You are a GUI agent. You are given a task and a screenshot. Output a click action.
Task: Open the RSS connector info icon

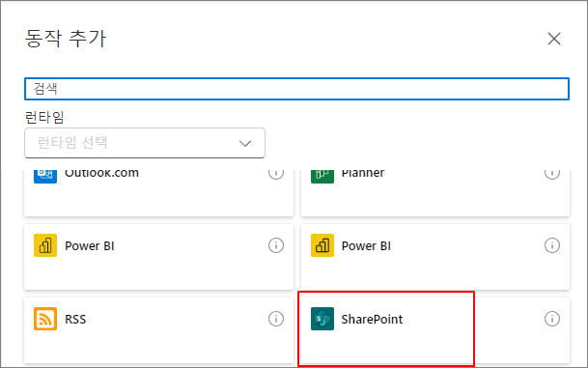(x=276, y=319)
